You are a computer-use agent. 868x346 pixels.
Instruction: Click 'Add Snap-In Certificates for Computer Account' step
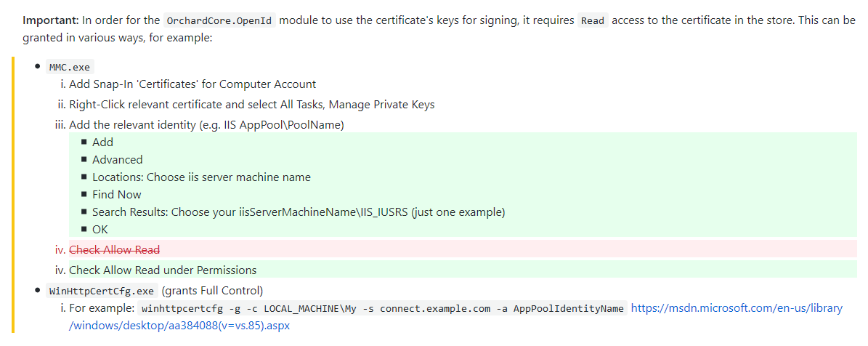click(192, 84)
